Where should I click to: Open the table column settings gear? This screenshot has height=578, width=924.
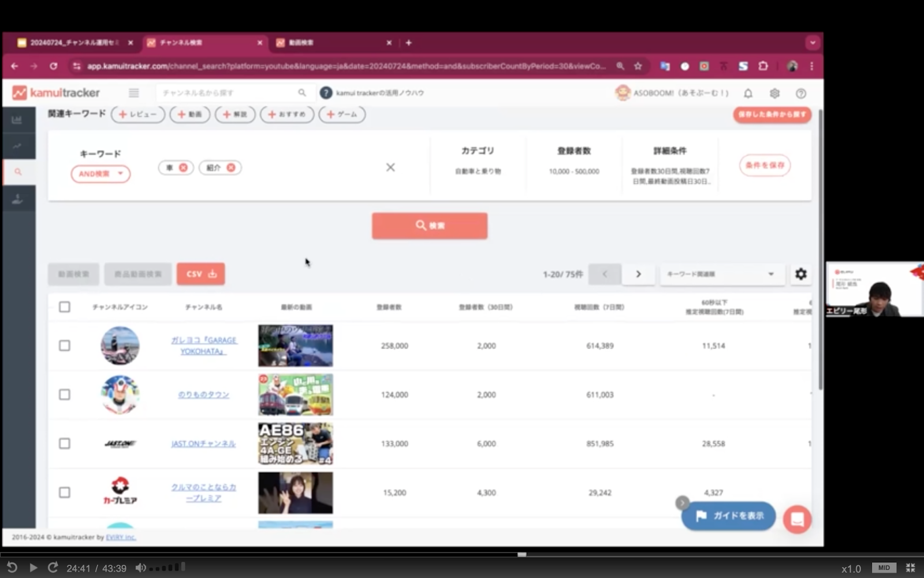tap(800, 274)
